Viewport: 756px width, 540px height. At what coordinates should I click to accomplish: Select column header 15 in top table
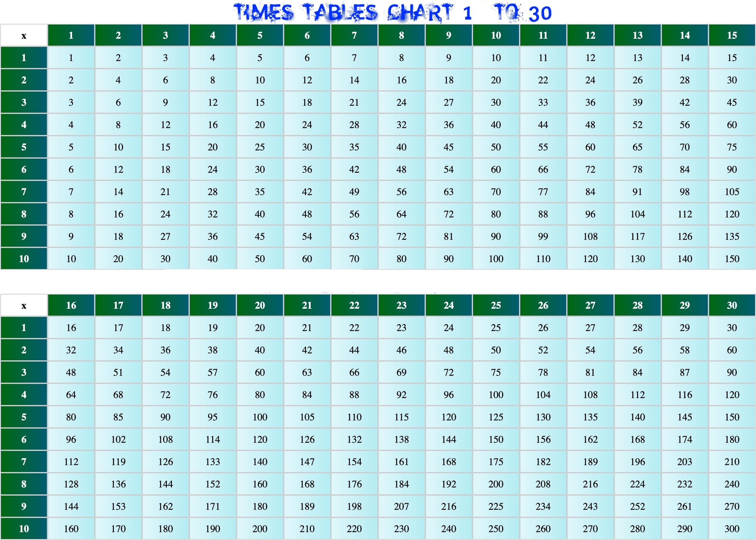click(x=732, y=35)
